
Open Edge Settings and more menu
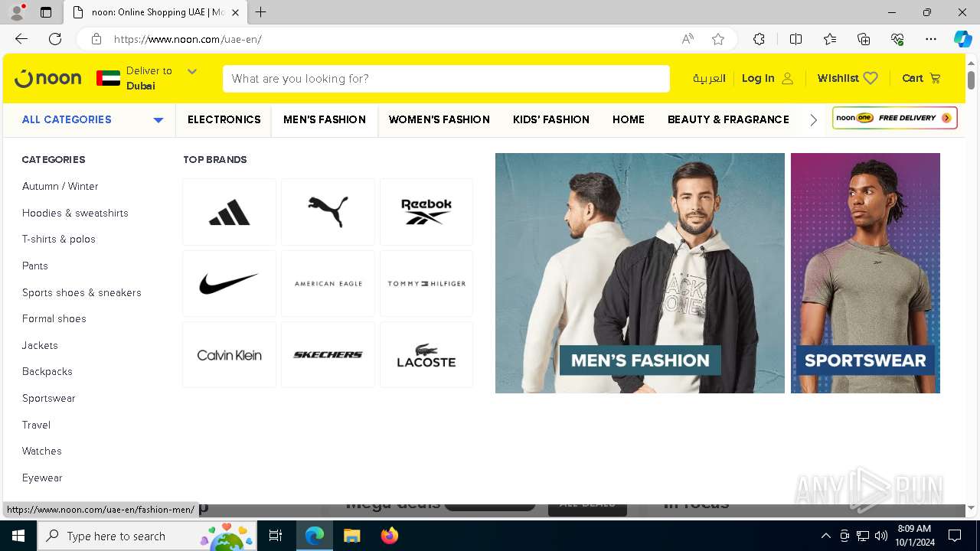pyautogui.click(x=931, y=39)
